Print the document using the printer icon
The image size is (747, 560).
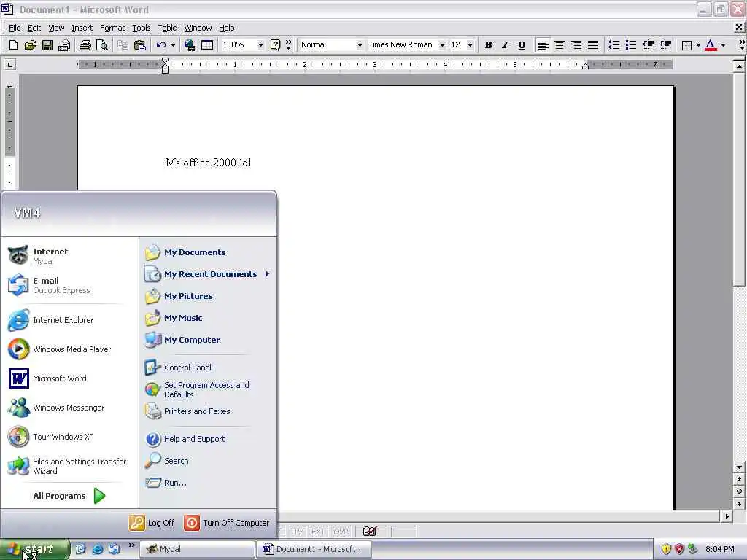(85, 44)
